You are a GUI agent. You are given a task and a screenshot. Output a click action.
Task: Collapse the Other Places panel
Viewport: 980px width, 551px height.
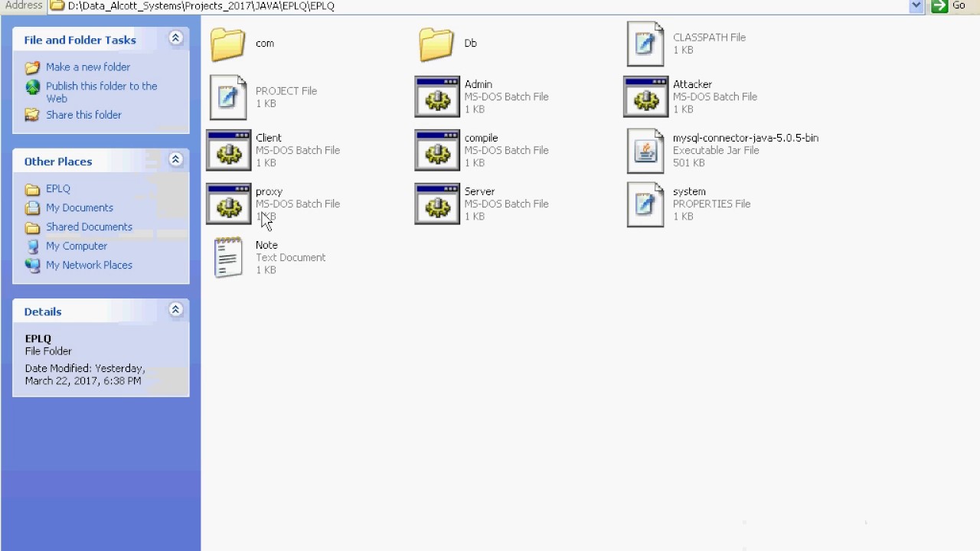175,160
